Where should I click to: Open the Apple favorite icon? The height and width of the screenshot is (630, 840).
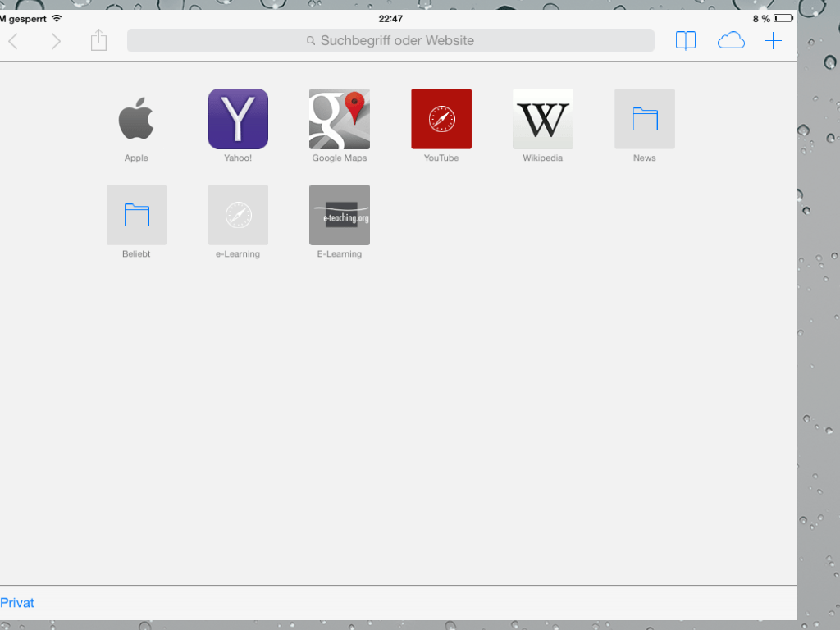(x=136, y=119)
